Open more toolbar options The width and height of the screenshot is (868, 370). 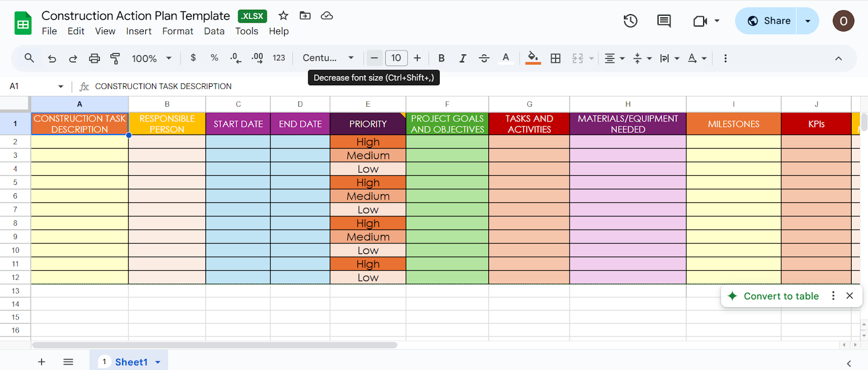point(725,58)
